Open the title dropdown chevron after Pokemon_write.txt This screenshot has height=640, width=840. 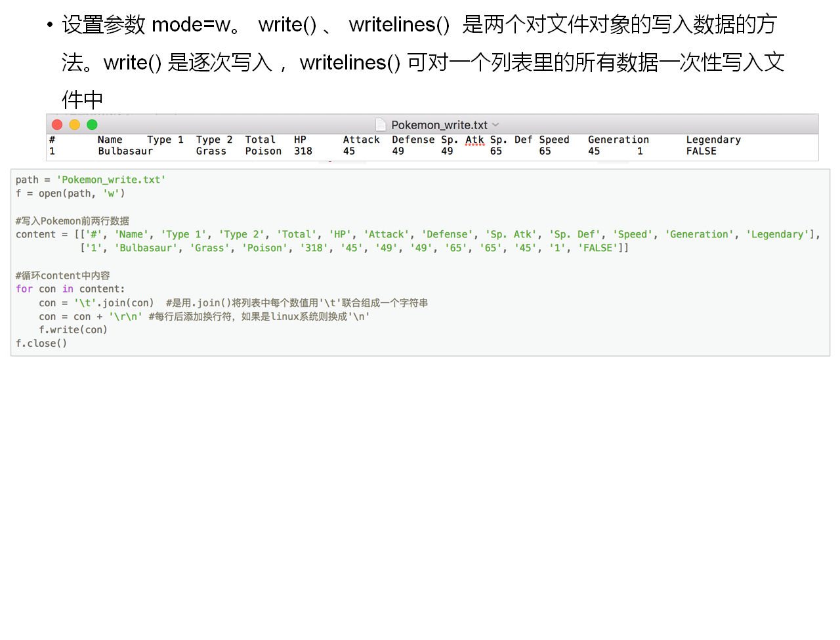[x=495, y=125]
